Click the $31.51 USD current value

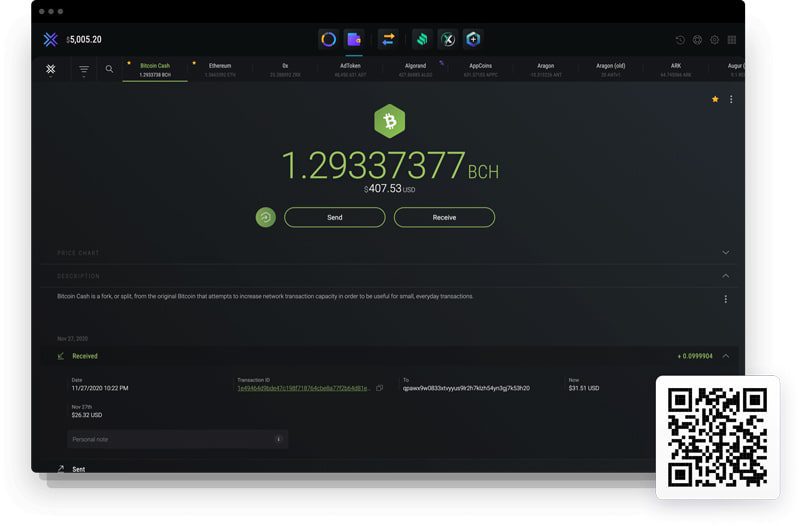point(584,388)
